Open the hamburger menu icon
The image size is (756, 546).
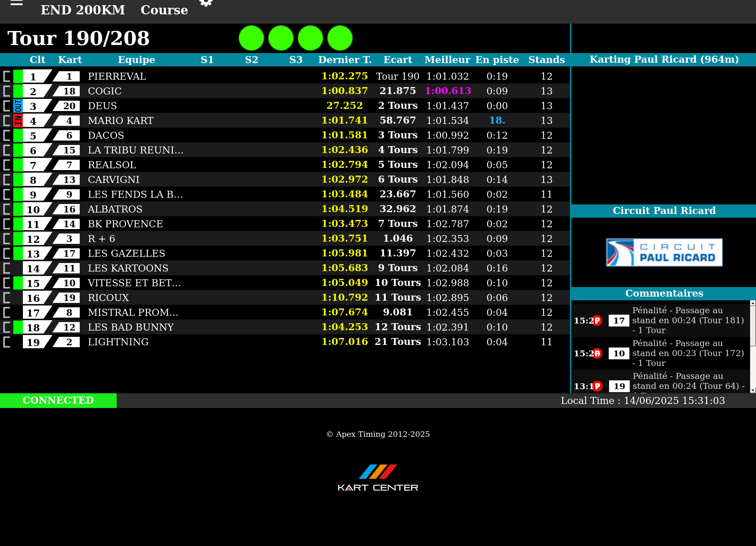click(x=17, y=3)
